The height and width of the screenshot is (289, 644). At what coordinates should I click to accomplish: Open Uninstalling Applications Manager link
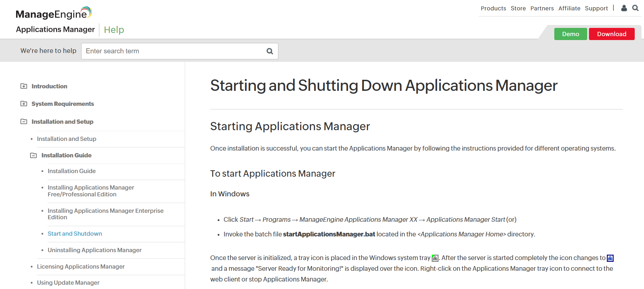tap(94, 250)
